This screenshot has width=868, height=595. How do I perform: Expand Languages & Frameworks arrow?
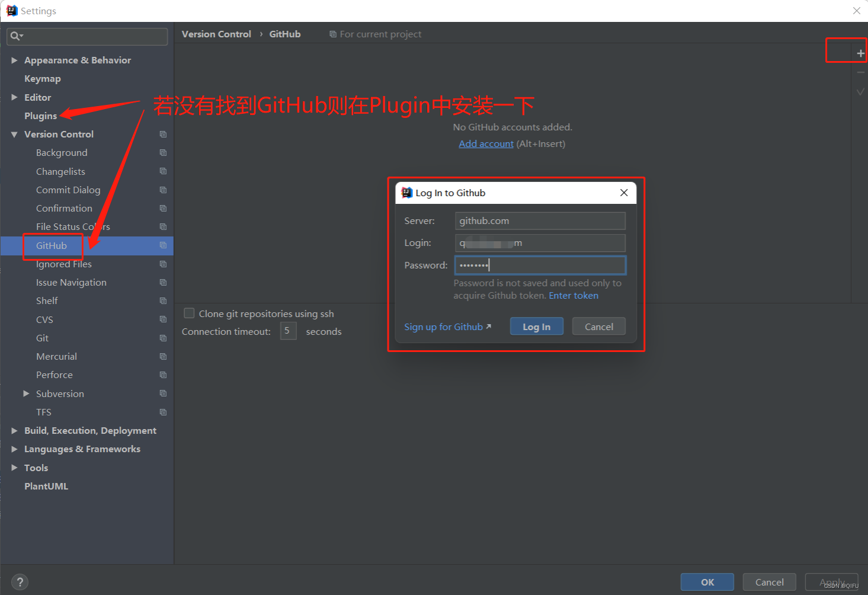[x=14, y=449]
